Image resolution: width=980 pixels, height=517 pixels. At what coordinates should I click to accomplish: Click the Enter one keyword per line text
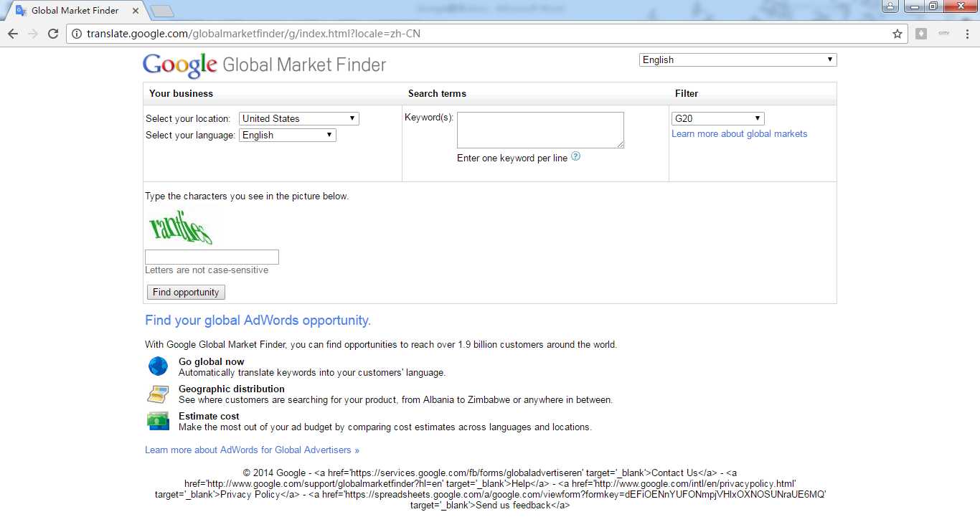click(x=512, y=158)
